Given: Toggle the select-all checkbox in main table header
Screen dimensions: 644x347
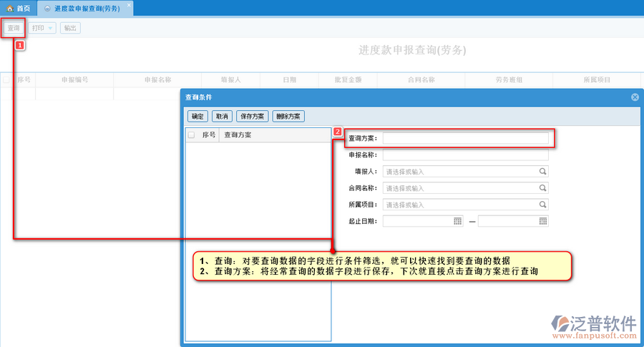Looking at the screenshot, I should point(6,80).
